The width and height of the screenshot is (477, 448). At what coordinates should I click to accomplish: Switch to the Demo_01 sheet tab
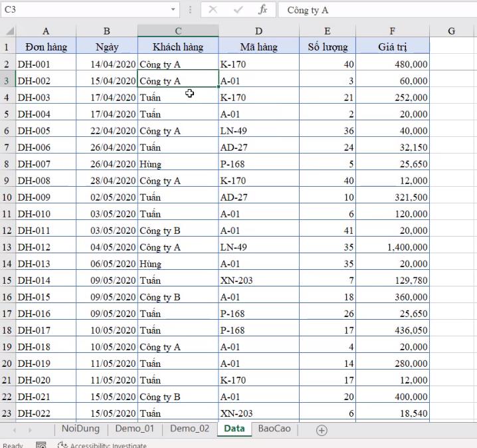pyautogui.click(x=135, y=429)
